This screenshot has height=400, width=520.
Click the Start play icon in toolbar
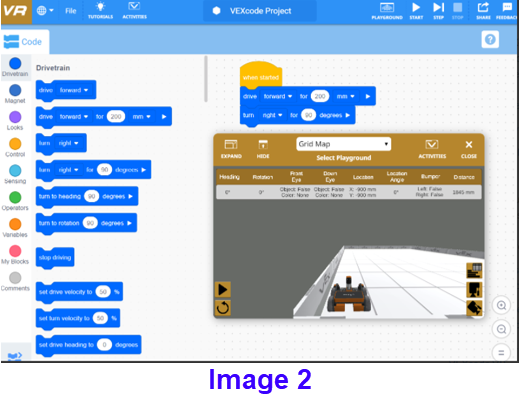pyautogui.click(x=416, y=10)
